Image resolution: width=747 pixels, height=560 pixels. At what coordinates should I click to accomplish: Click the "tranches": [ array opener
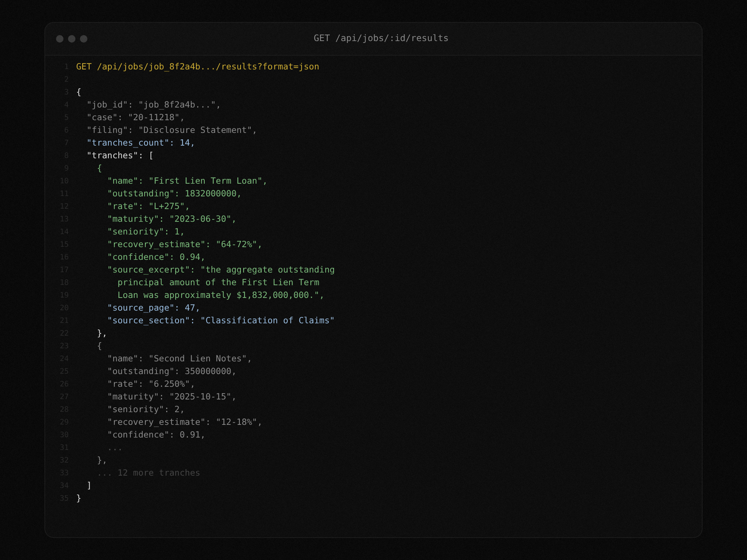pos(120,155)
